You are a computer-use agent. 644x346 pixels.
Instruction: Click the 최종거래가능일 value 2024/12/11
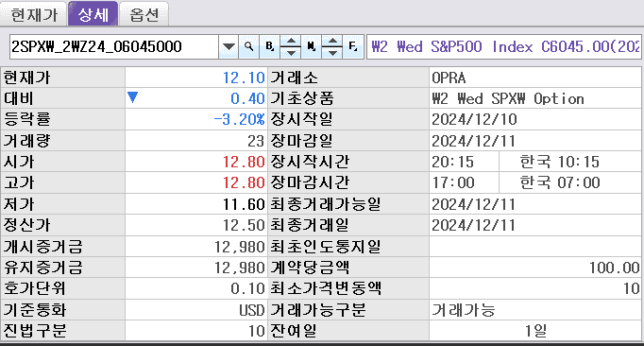473,204
